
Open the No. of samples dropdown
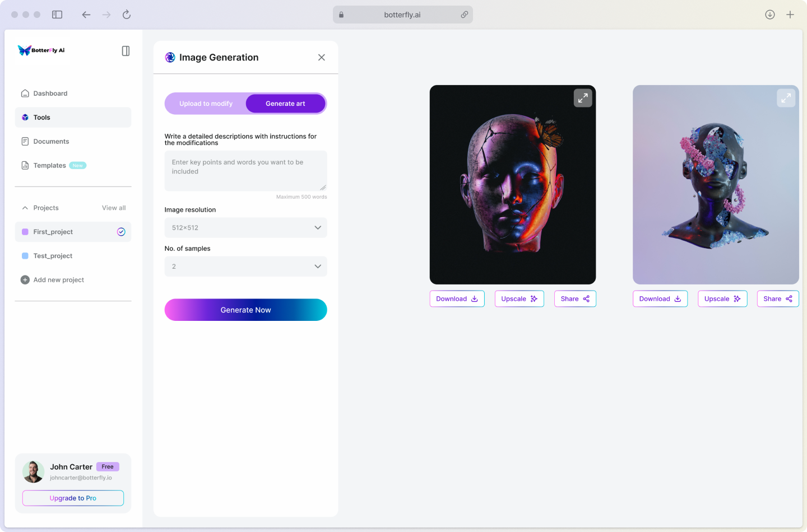pos(245,267)
